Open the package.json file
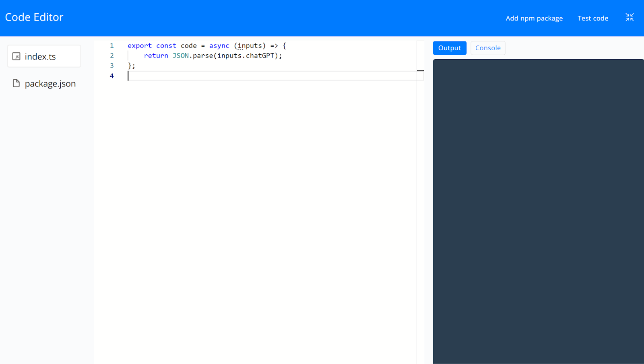 pos(44,83)
